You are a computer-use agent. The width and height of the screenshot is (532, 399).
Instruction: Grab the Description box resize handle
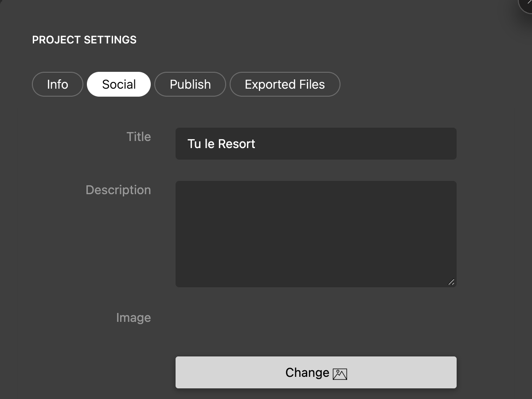[x=451, y=282]
